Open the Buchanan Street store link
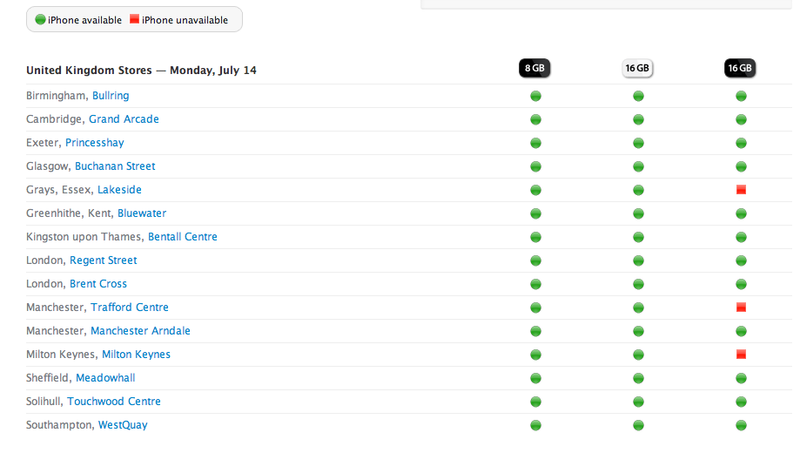The width and height of the screenshot is (800, 453). point(115,166)
